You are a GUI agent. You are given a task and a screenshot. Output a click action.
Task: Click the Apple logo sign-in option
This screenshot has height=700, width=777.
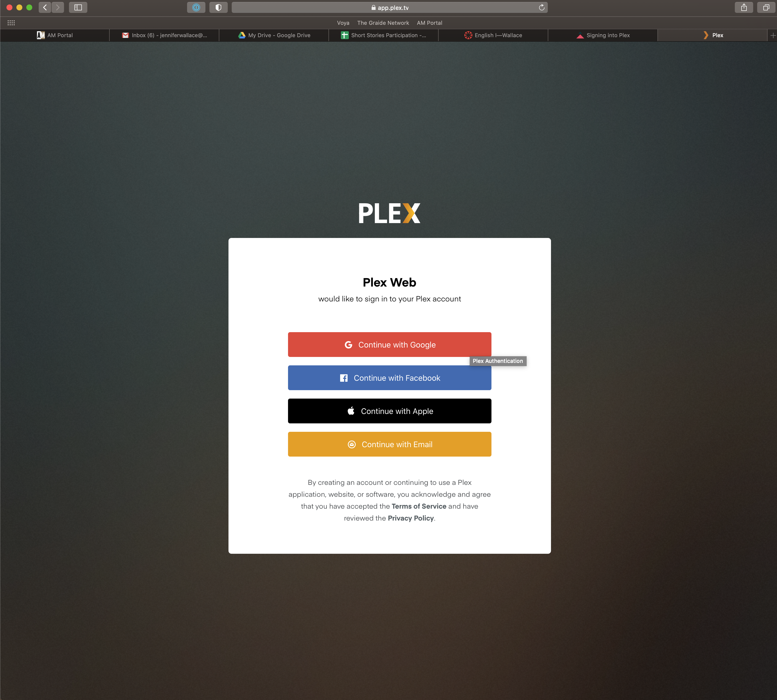tap(389, 411)
